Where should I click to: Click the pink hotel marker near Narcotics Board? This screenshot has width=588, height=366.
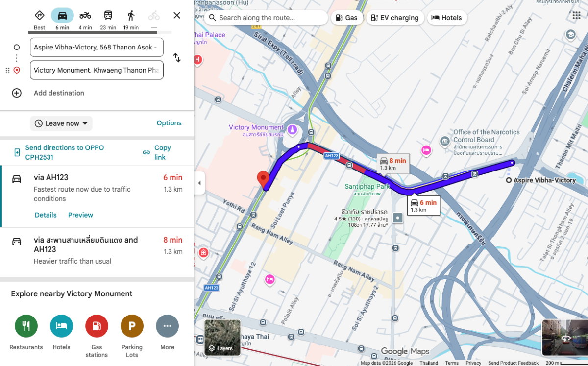click(x=426, y=150)
